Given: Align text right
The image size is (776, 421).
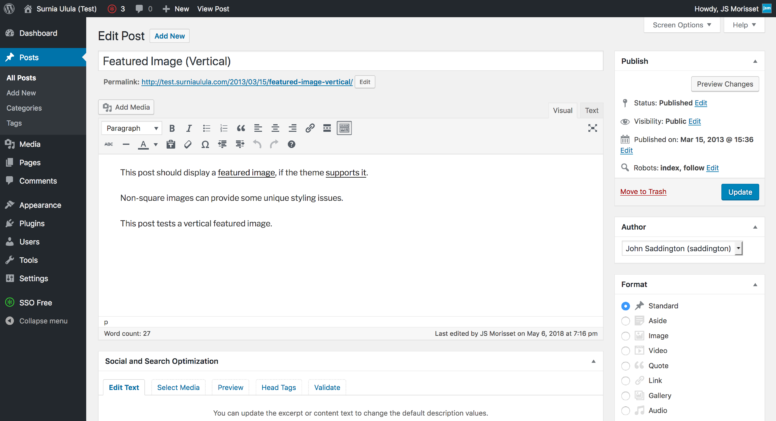Looking at the screenshot, I should coord(292,128).
